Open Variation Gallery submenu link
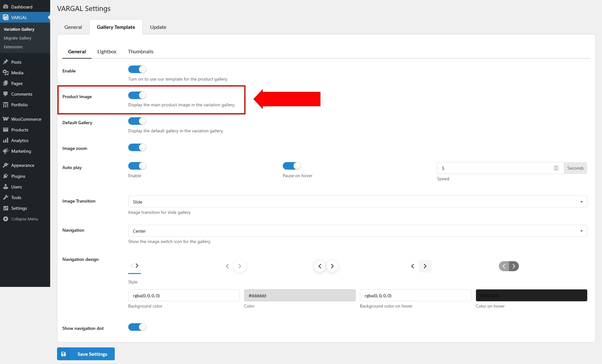The image size is (602, 364). coord(19,29)
